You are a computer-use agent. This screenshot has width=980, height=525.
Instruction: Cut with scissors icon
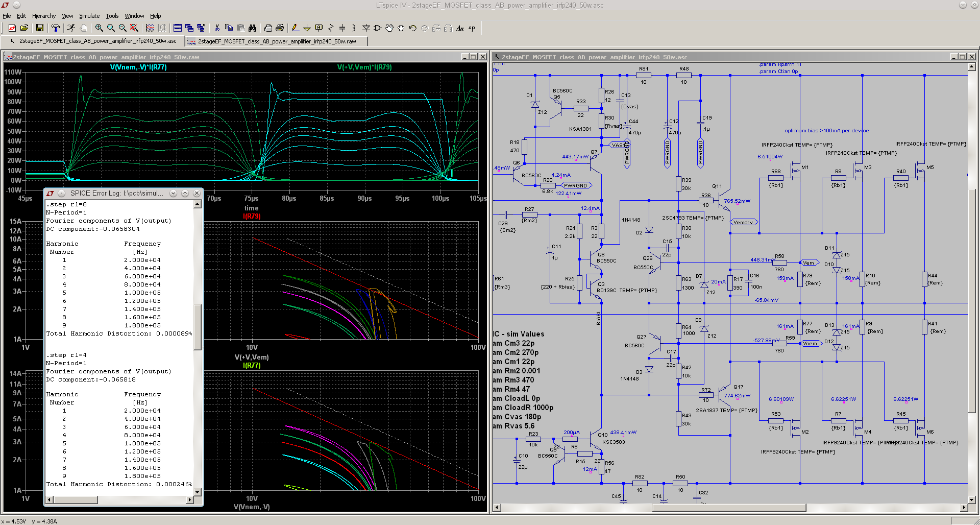pyautogui.click(x=217, y=28)
